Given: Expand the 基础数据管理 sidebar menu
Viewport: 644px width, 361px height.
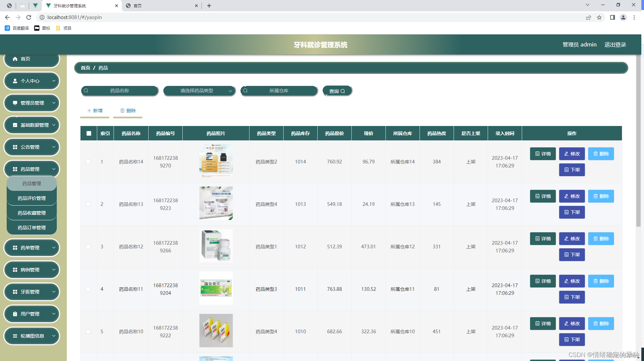Looking at the screenshot, I should (32, 125).
